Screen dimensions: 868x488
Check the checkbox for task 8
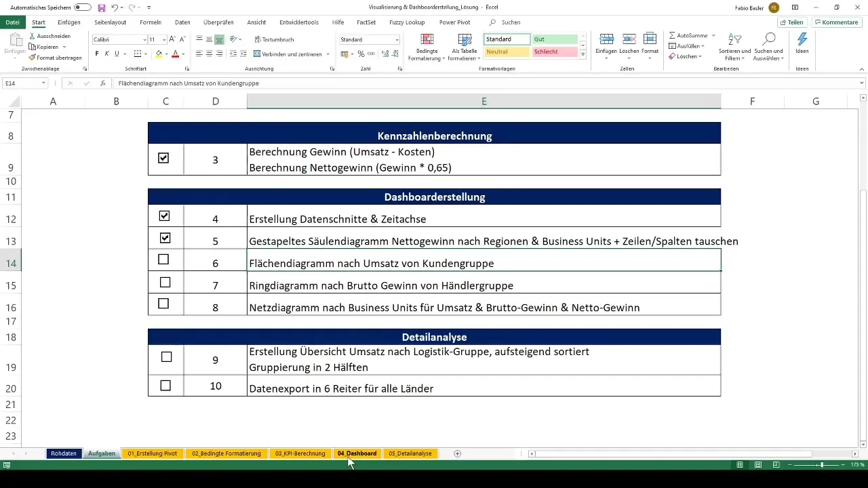coord(163,304)
